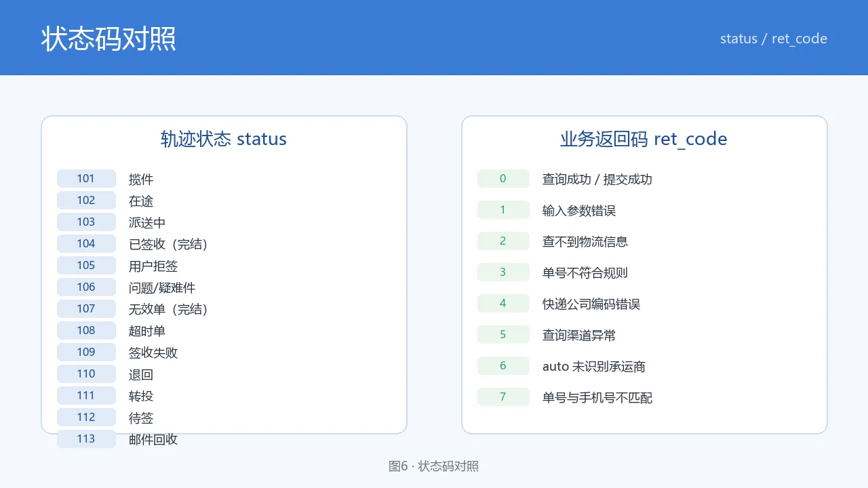The width and height of the screenshot is (868, 488).
Task: Select status code badge 103
Action: [86, 222]
